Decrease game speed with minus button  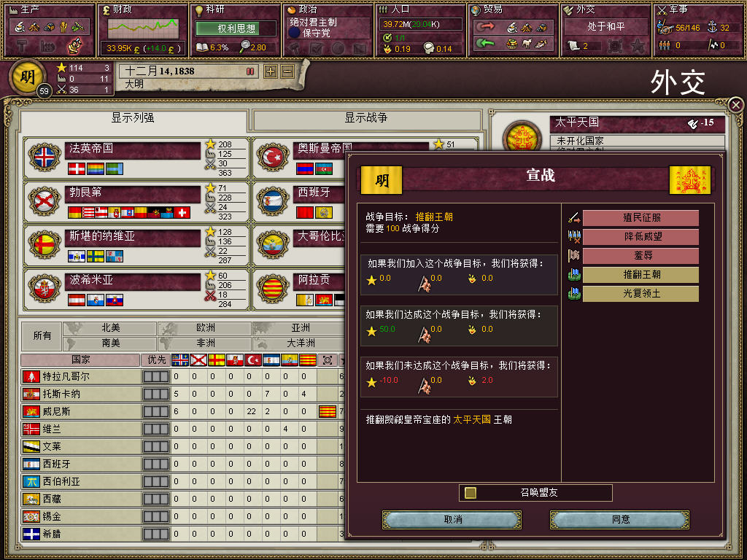(x=287, y=71)
